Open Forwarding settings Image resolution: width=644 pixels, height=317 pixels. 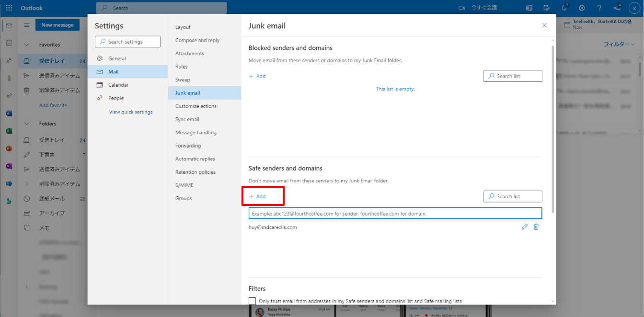(x=205, y=146)
